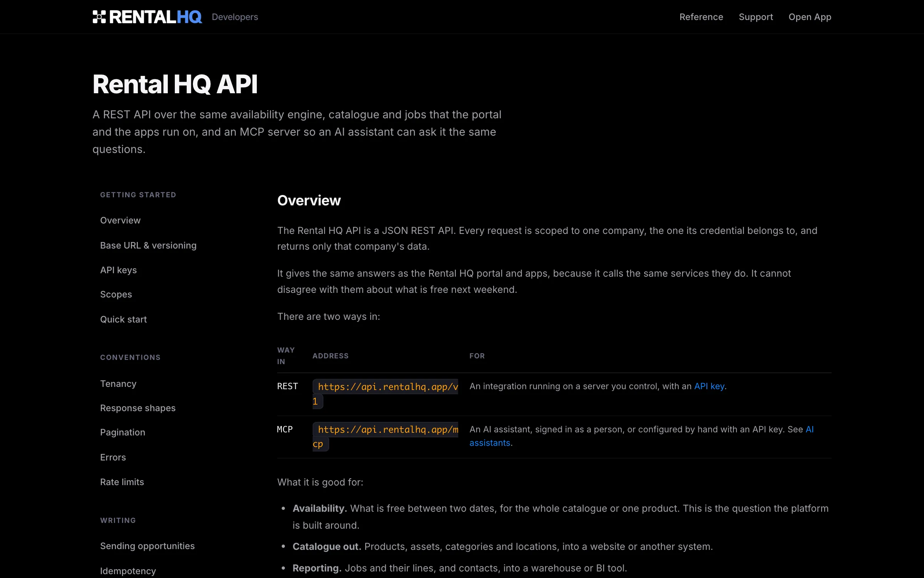
Task: Go to the Support nav item
Action: click(756, 17)
